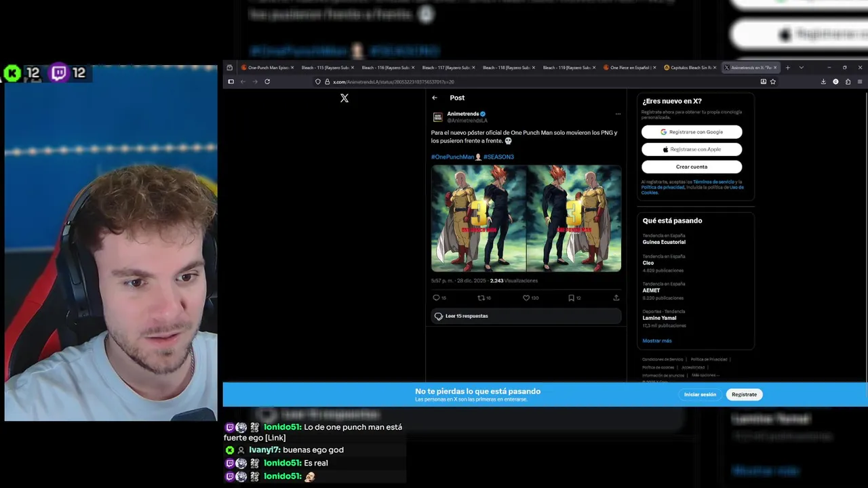Click Iniciar sesión in the bottom banner

tap(700, 394)
